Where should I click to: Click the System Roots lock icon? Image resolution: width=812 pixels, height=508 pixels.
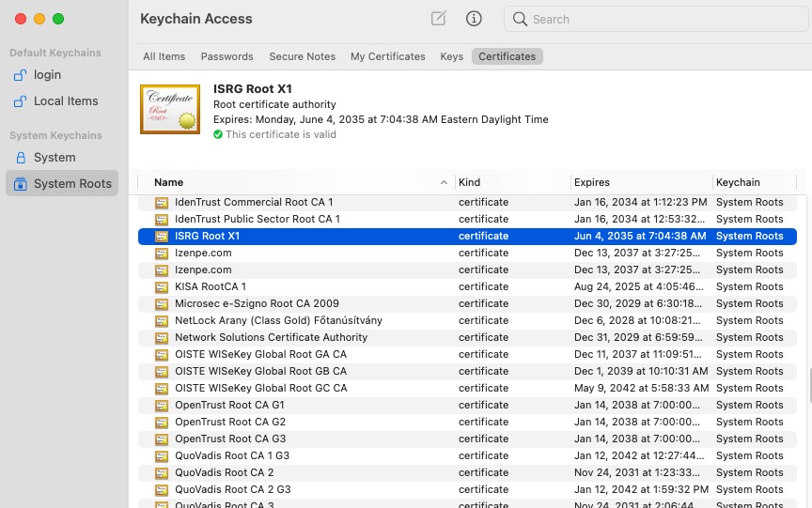pyautogui.click(x=21, y=184)
